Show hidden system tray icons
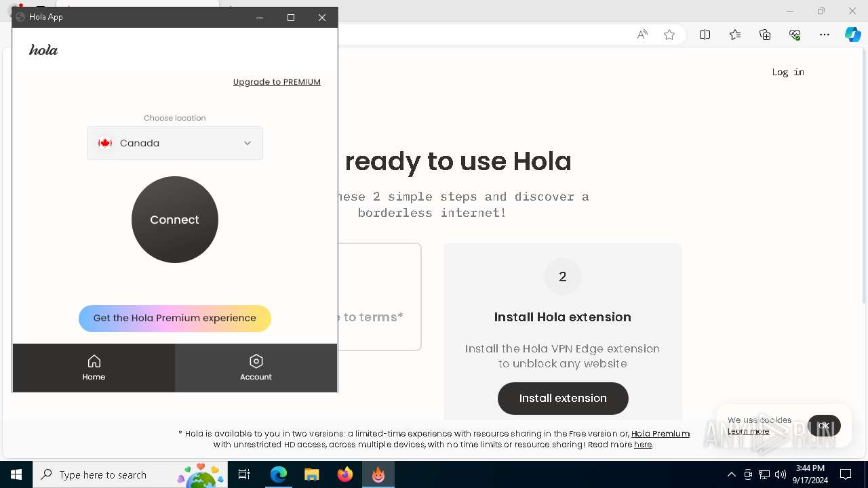 pos(731,474)
